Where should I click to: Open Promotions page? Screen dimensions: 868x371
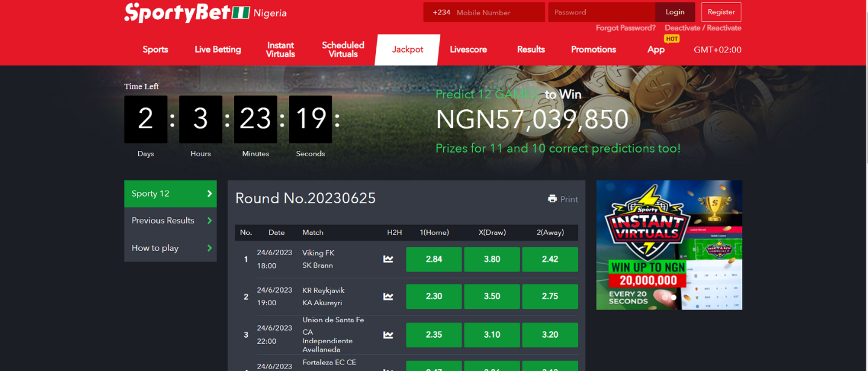594,49
